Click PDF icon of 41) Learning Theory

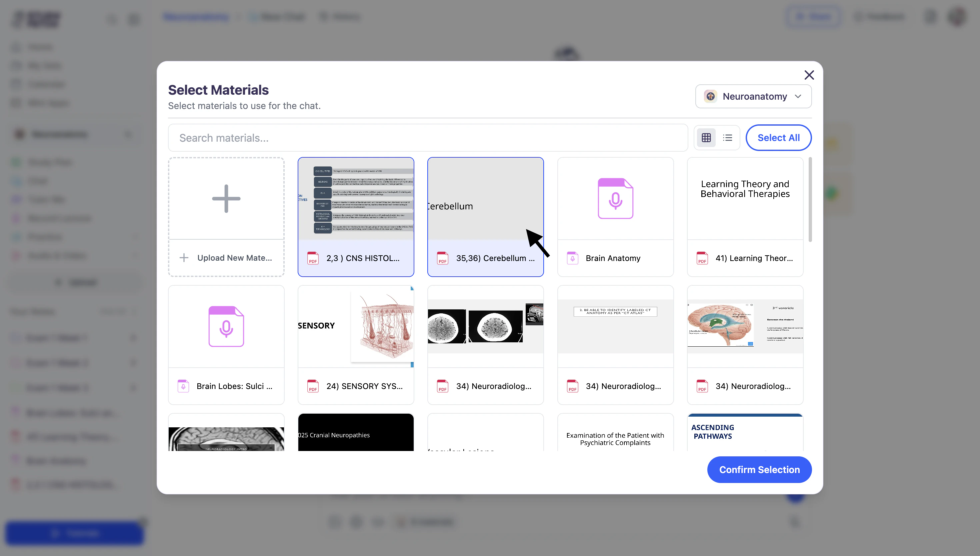(x=702, y=258)
